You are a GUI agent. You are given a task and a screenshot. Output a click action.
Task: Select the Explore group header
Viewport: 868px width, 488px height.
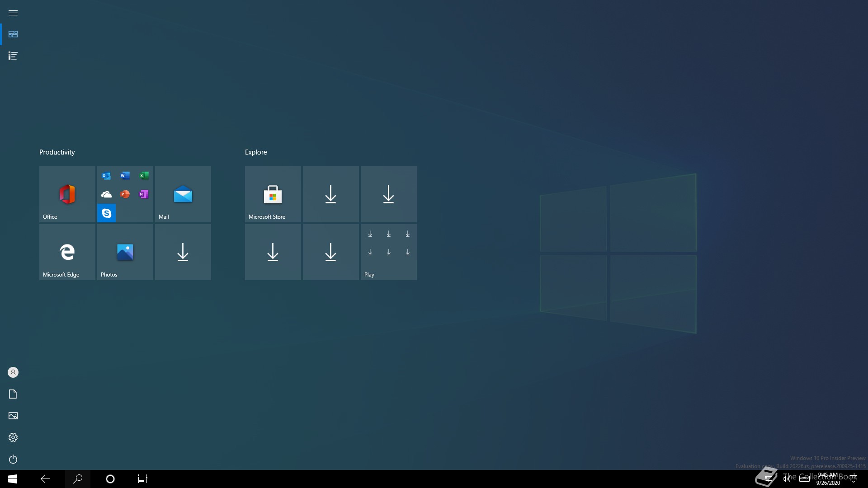coord(256,152)
